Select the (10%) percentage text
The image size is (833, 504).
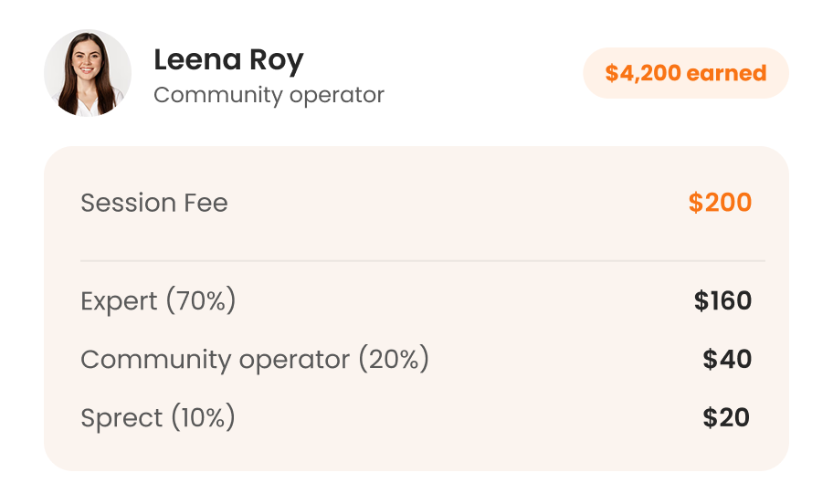[x=202, y=418]
